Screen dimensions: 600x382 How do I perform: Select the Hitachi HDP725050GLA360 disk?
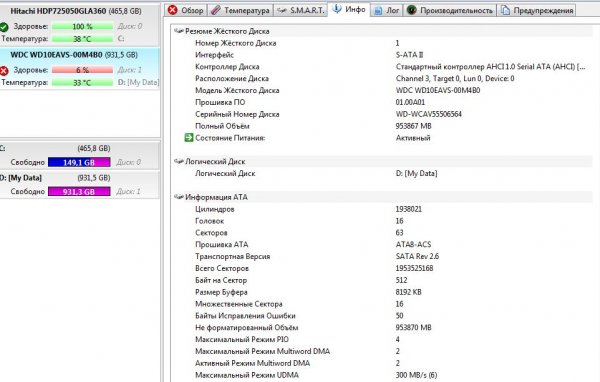click(80, 25)
